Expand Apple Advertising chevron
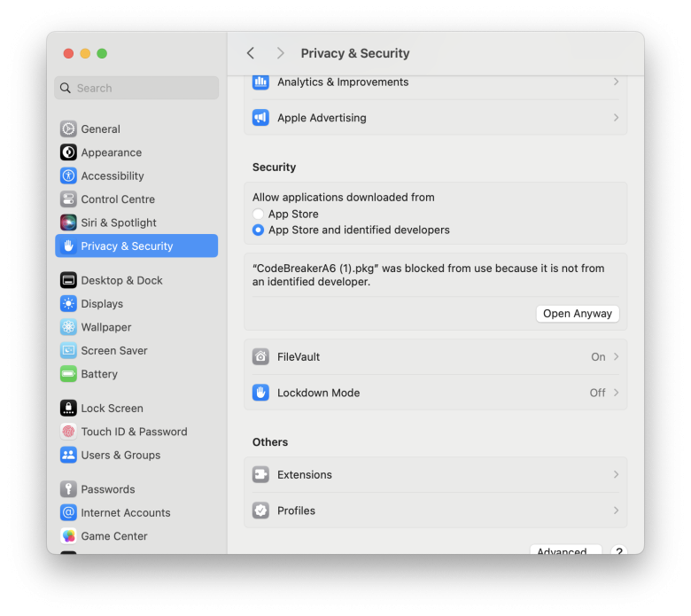Viewport: 691px width, 616px height. [616, 118]
